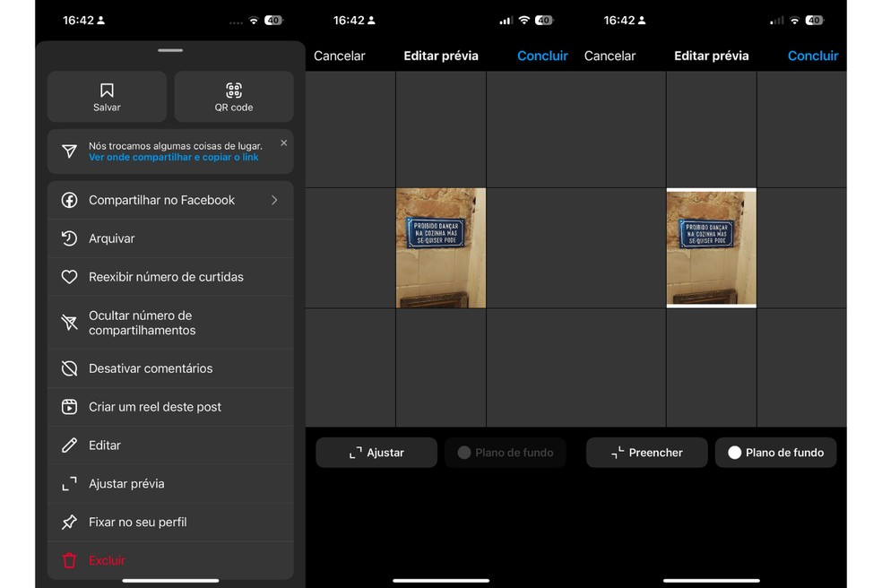Viewport: 882px width, 588px height.
Task: Open 'Ver onde compartilhar e copiar o link'
Action: tap(173, 157)
